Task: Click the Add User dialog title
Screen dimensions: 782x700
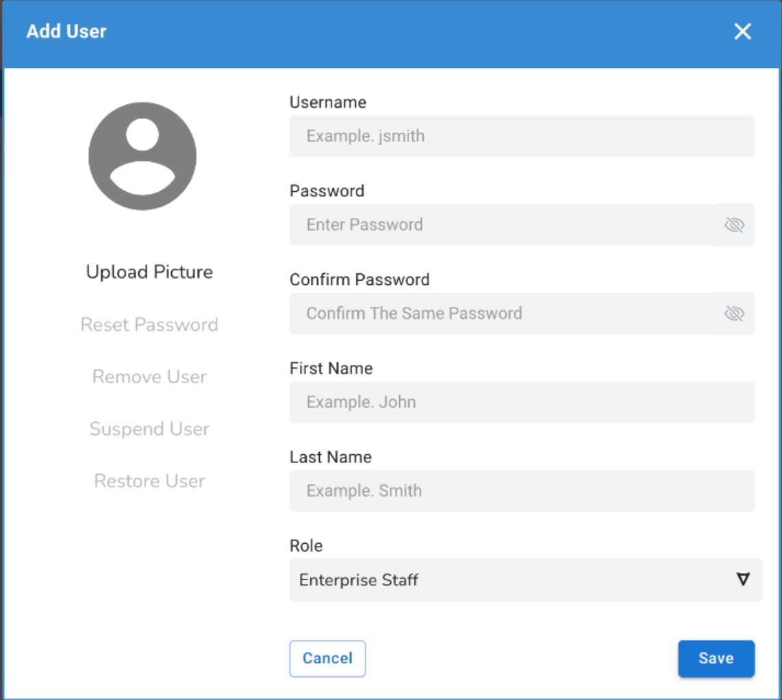Action: (66, 32)
